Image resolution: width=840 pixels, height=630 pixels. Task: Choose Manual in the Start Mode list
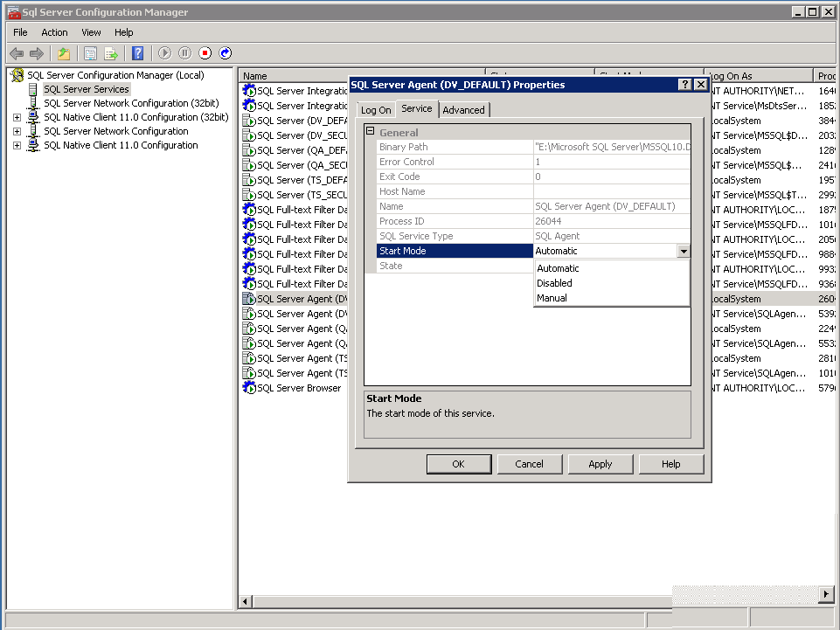(x=611, y=298)
